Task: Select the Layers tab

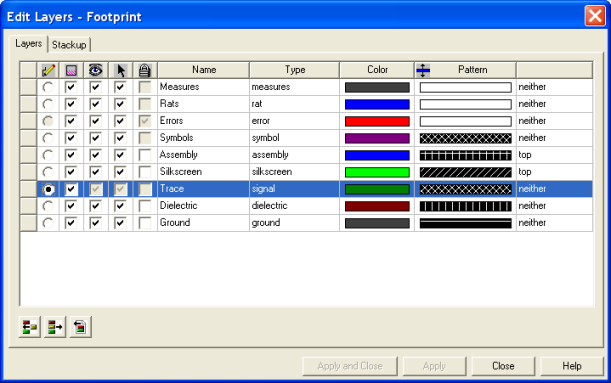Action: coord(28,44)
